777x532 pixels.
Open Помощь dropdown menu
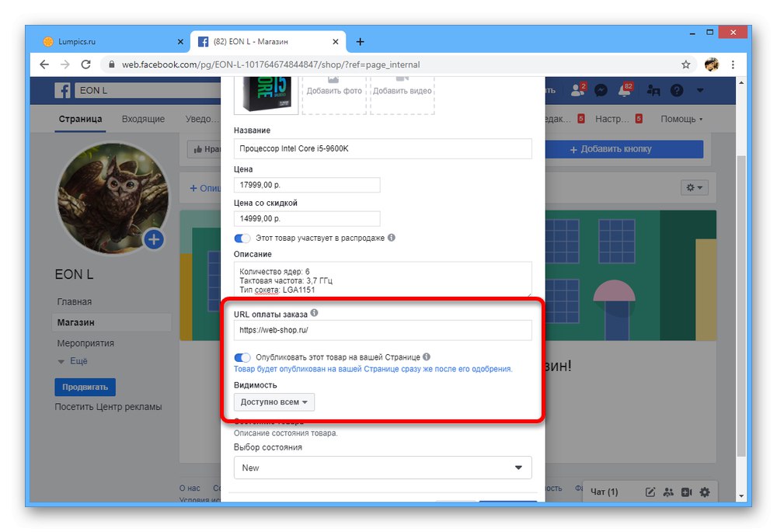[x=681, y=119]
